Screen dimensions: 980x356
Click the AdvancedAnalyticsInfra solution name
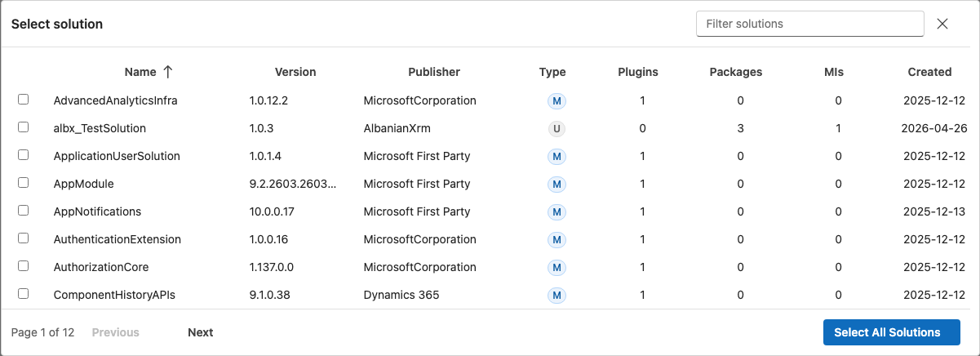pos(115,100)
